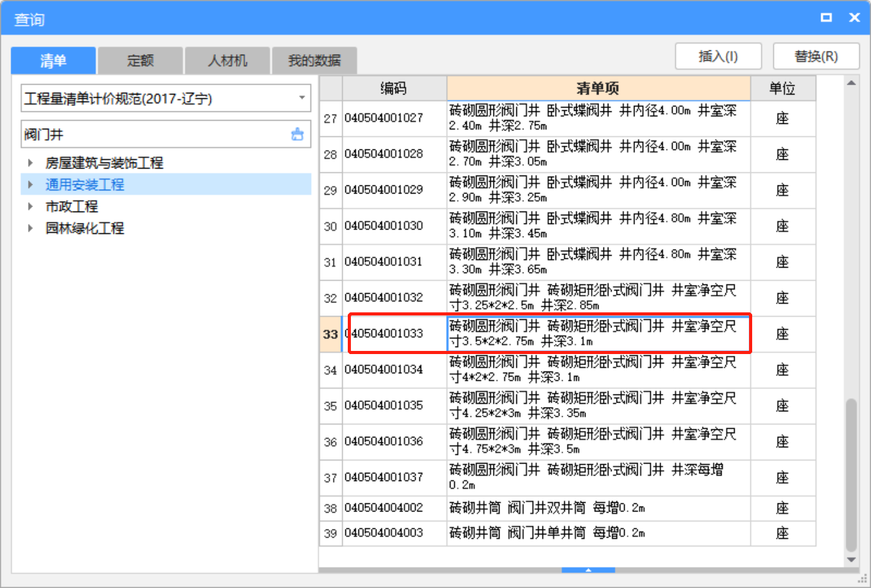The image size is (871, 588).
Task: Click the 插入(I) button
Action: click(x=719, y=56)
